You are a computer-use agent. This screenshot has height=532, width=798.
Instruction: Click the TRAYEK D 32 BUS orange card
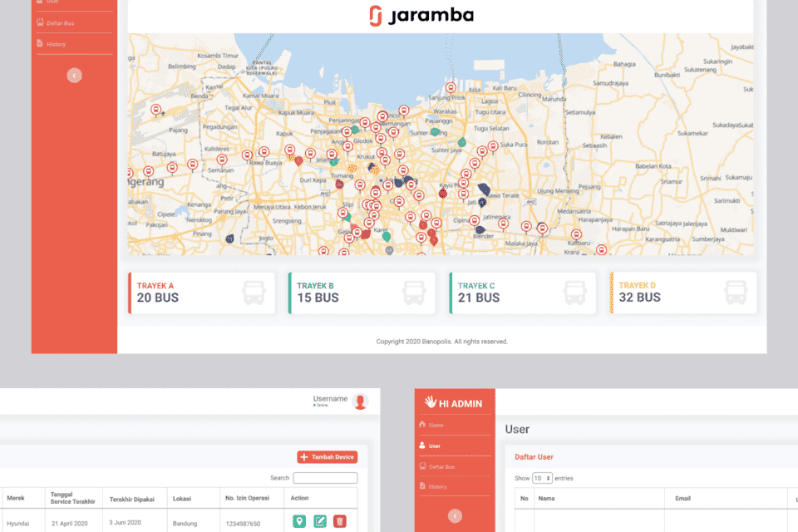[683, 293]
